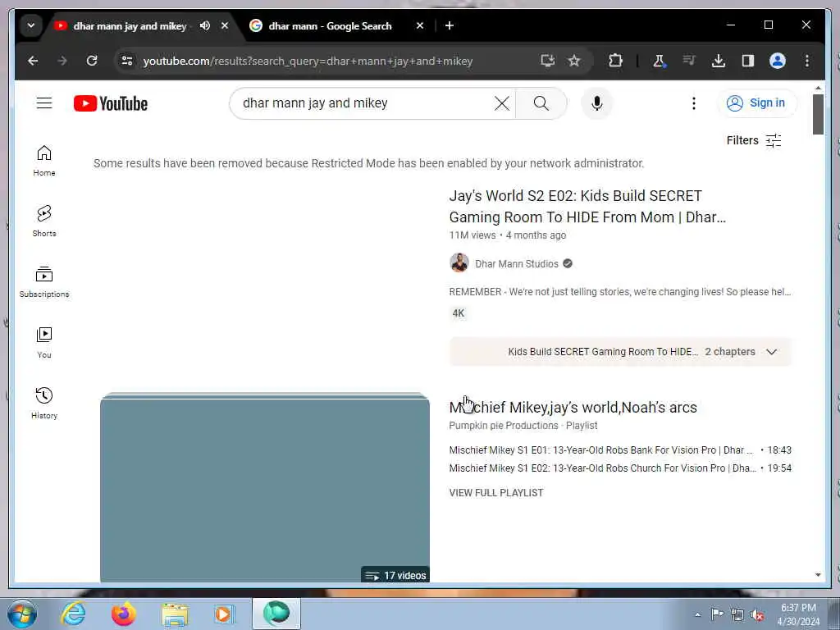Close the Google Search tab
This screenshot has width=840, height=630.
point(420,25)
